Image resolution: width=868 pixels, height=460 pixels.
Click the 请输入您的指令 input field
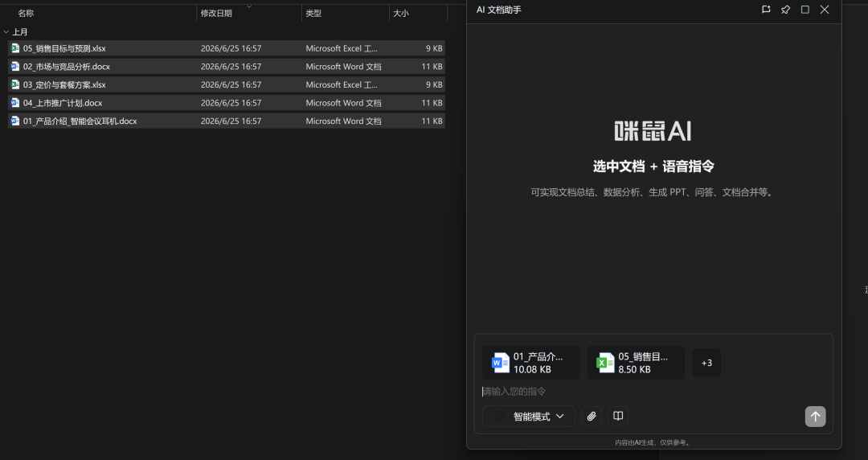point(653,392)
